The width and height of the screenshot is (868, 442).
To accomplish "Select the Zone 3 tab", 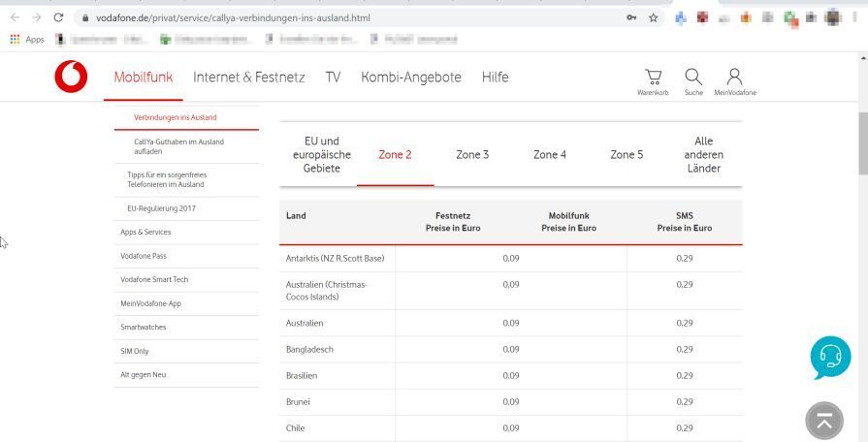I will pyautogui.click(x=472, y=154).
